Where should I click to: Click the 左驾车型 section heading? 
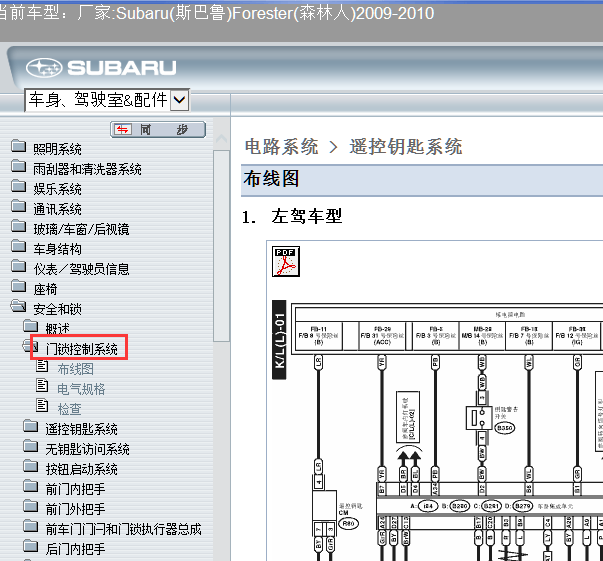[x=306, y=216]
